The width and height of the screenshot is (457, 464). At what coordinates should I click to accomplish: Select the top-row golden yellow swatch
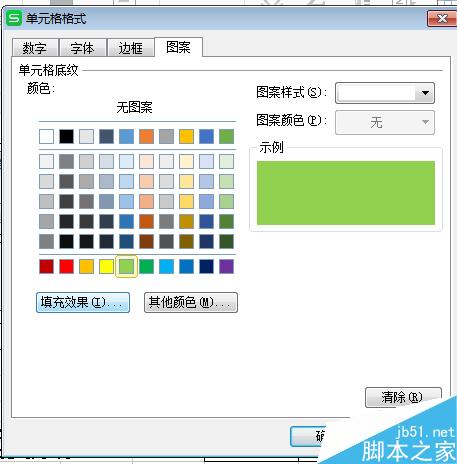pos(186,136)
